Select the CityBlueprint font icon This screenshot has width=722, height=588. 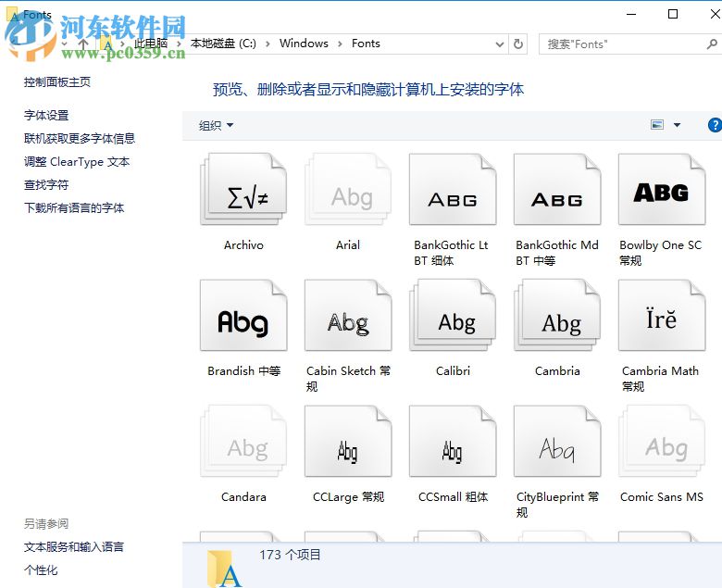[557, 441]
